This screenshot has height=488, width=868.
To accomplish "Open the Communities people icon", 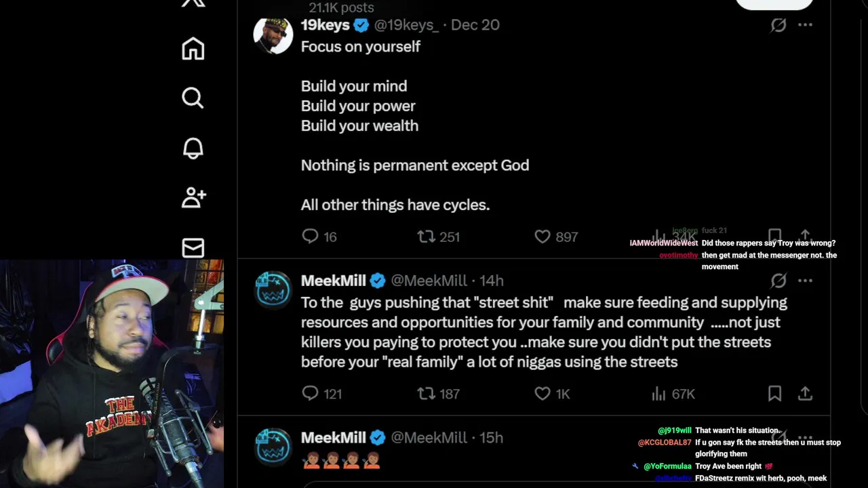I will click(x=193, y=197).
